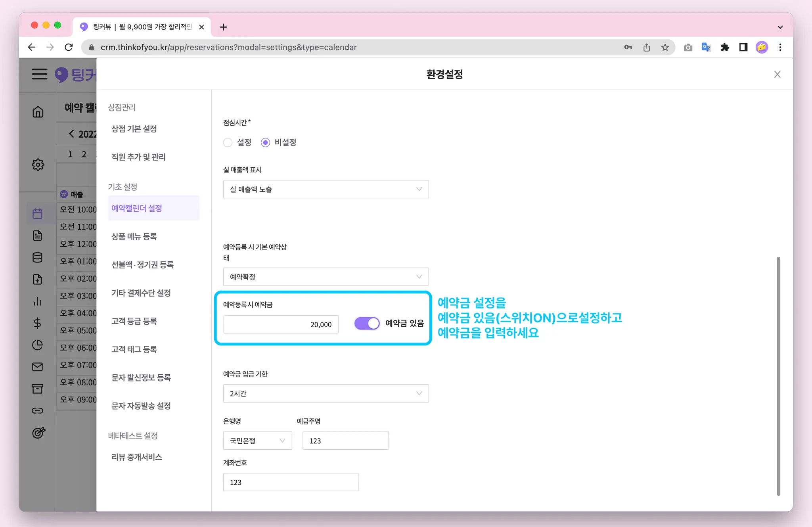
Task: Click the bar chart statistics icon
Action: pyautogui.click(x=38, y=301)
